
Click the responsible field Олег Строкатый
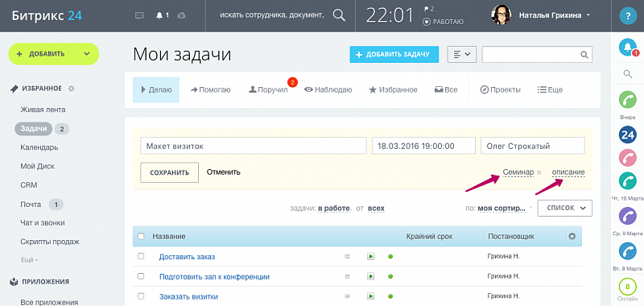coord(532,146)
